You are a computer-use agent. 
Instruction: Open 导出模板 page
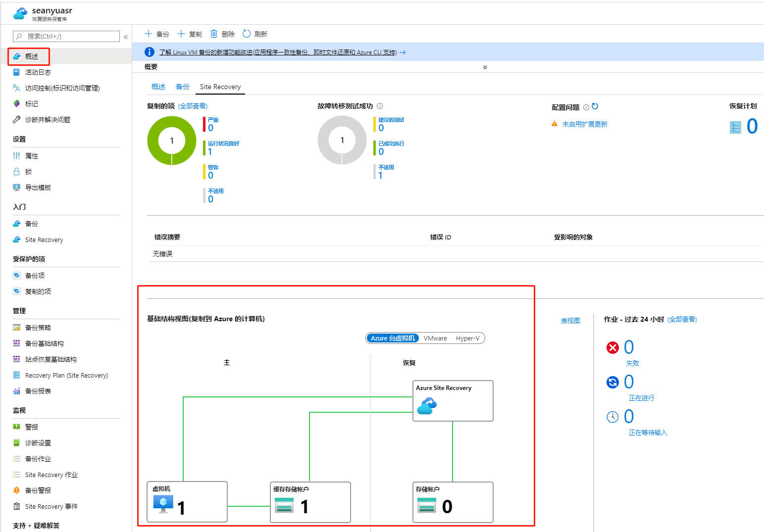point(38,188)
